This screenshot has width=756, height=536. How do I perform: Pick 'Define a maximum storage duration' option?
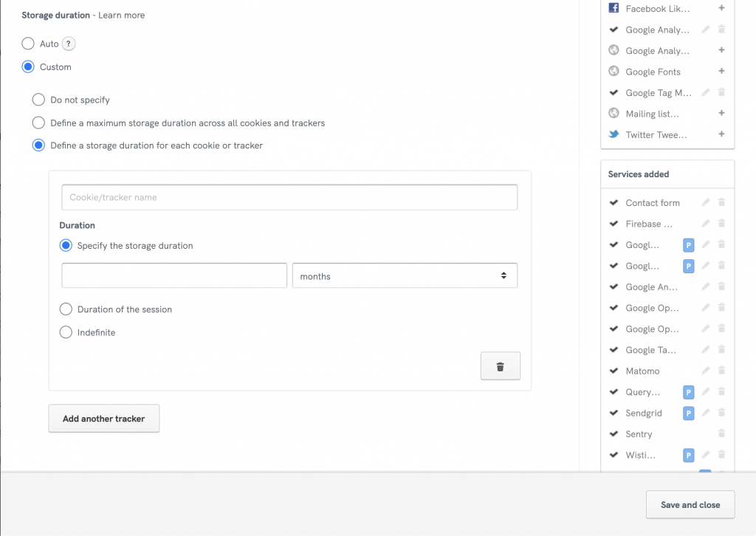pyautogui.click(x=38, y=123)
